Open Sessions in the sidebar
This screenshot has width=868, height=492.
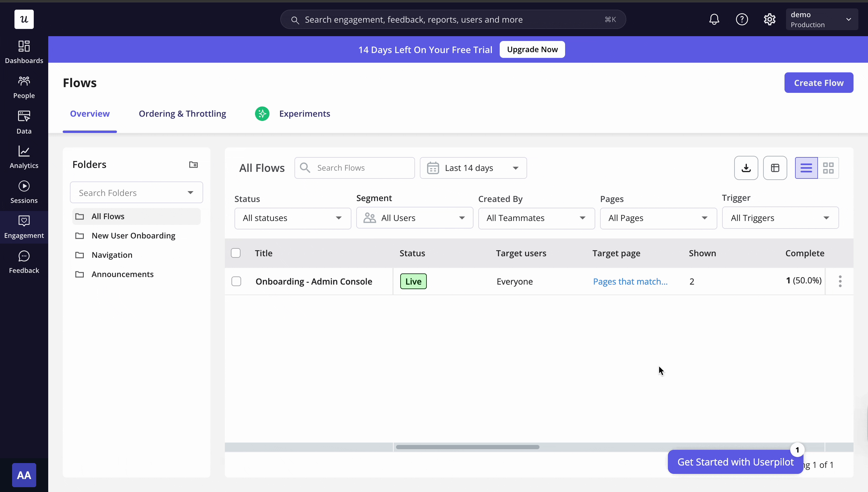click(24, 192)
